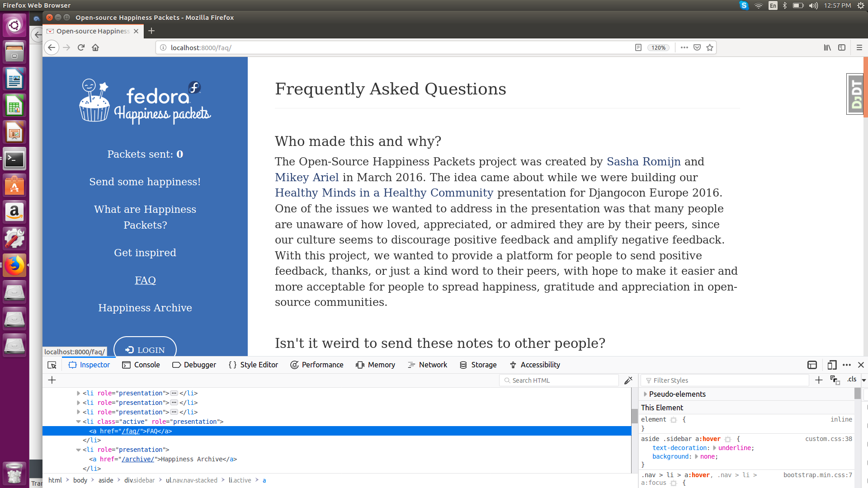
Task: Click the element picker icon in DevTools
Action: (x=52, y=365)
